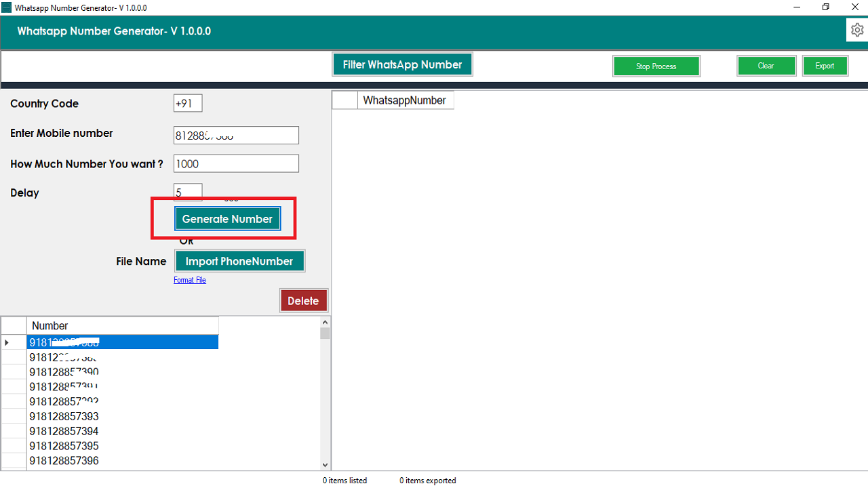Select the row containing 918128857393
The height and width of the screenshot is (488, 868).
[64, 416]
